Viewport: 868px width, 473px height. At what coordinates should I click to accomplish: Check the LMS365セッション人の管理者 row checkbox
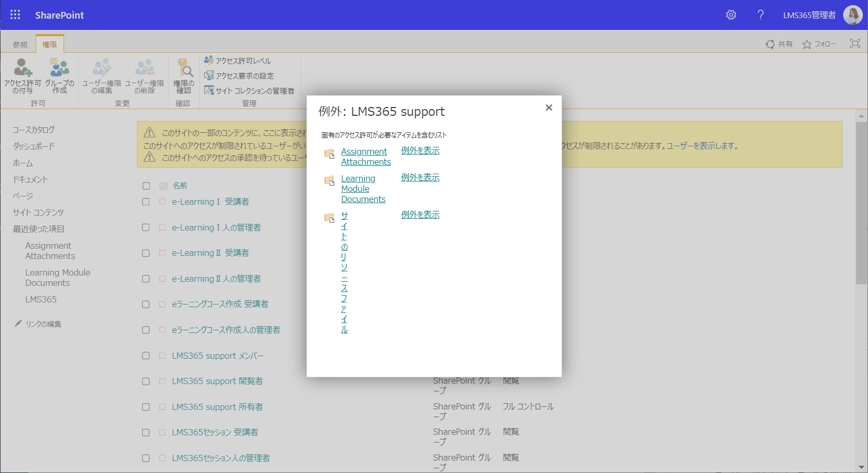point(146,458)
